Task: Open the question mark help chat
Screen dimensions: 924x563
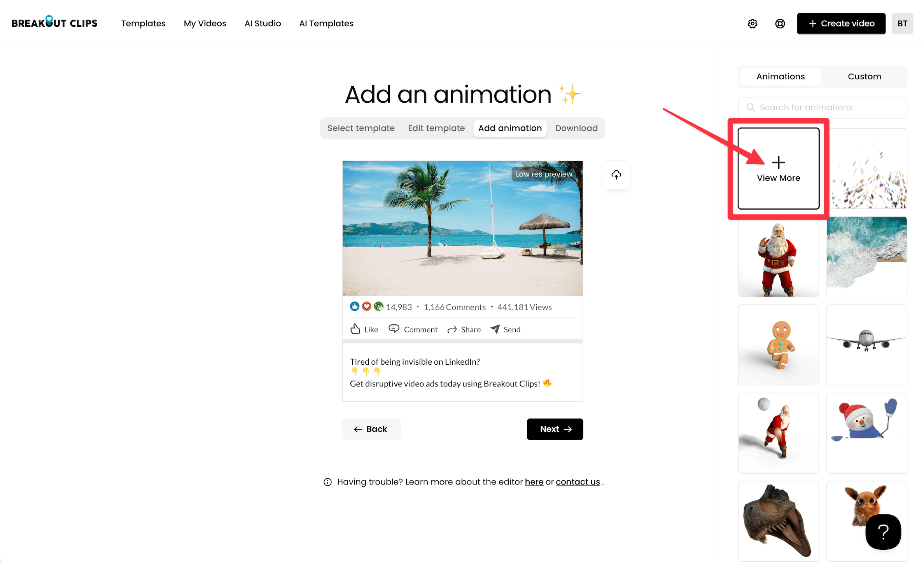Action: [x=883, y=532]
